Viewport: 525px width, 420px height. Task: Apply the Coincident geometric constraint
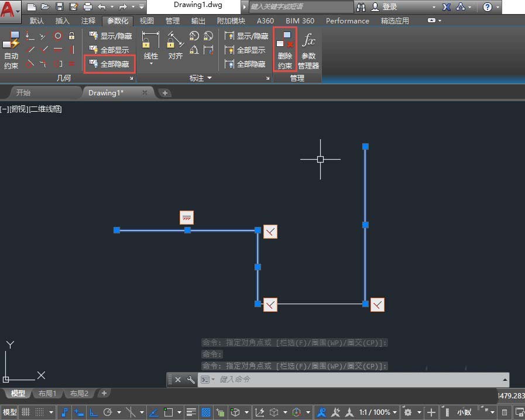click(29, 36)
